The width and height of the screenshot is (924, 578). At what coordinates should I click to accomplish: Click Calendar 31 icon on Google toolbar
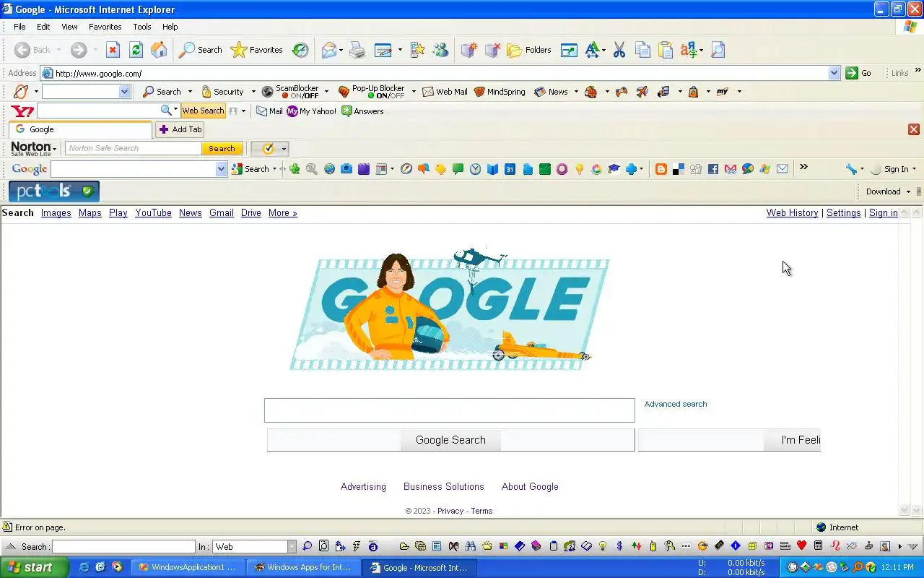510,169
